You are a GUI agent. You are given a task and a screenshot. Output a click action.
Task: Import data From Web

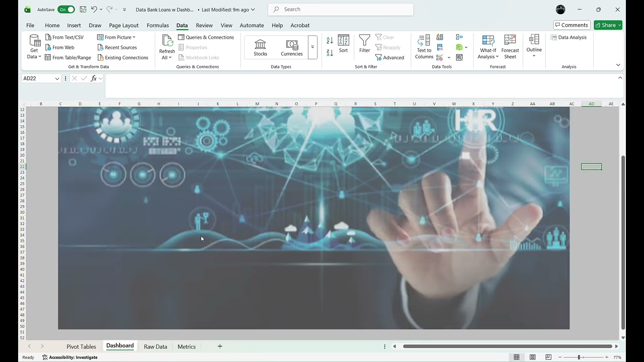click(59, 47)
